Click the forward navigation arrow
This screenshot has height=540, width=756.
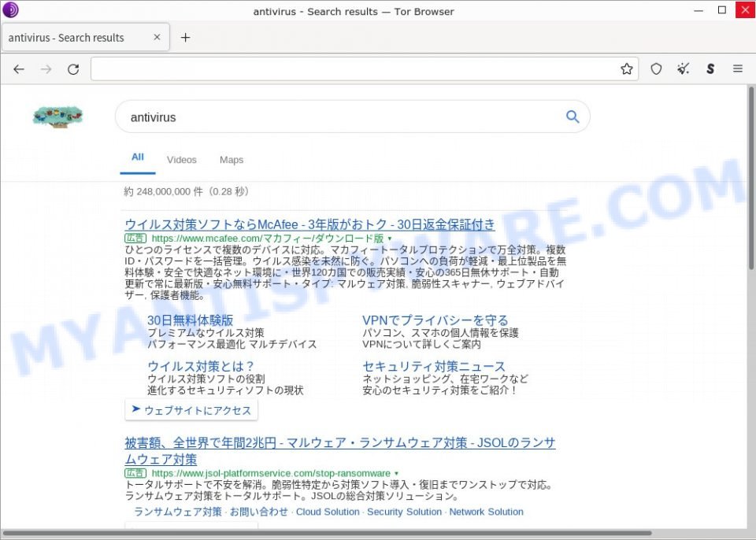tap(46, 69)
